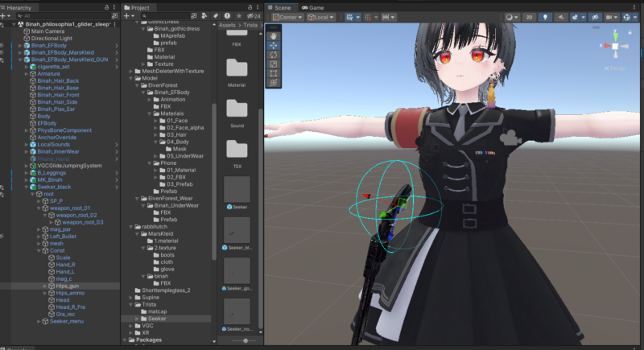This screenshot has width=644, height=350.
Task: Click Persp projection label in Scene
Action: click(615, 68)
